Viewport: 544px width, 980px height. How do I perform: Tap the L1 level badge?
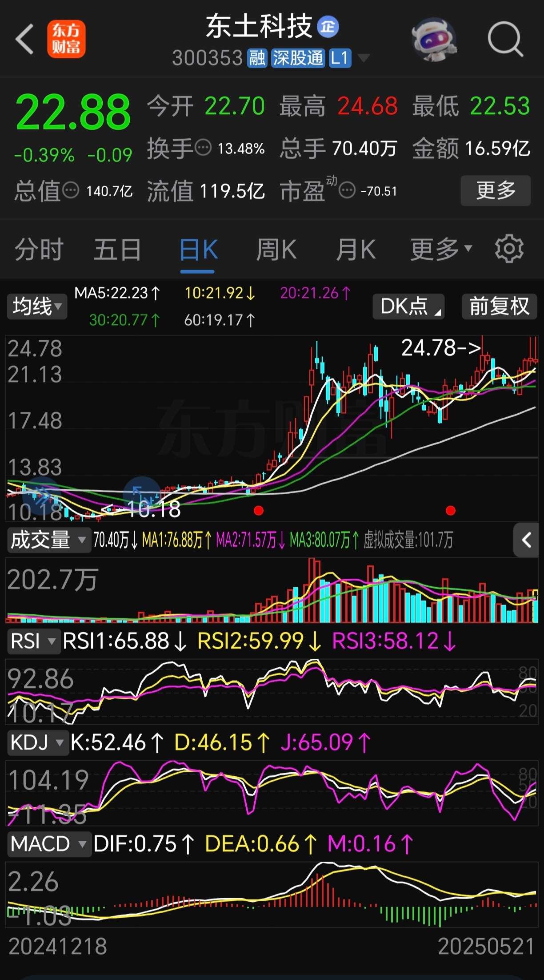point(340,58)
